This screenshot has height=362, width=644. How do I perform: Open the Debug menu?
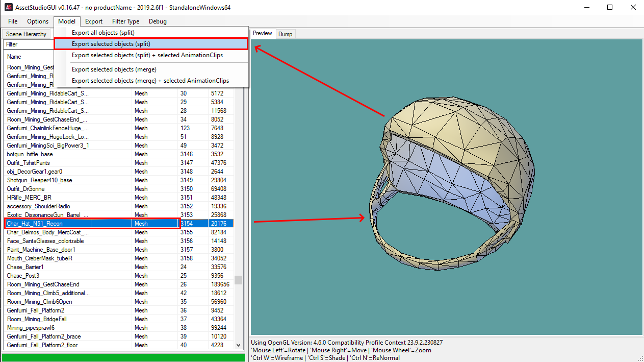coord(158,21)
